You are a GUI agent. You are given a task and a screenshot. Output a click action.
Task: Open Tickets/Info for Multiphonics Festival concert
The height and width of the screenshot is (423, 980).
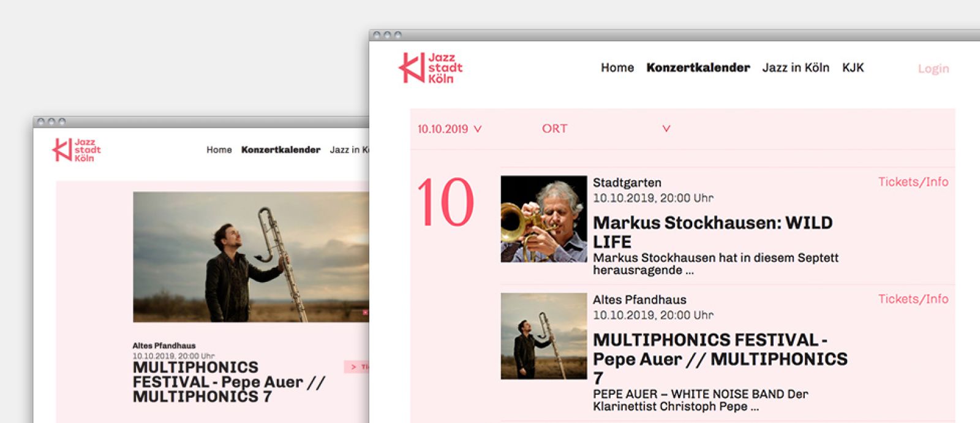[x=913, y=299]
